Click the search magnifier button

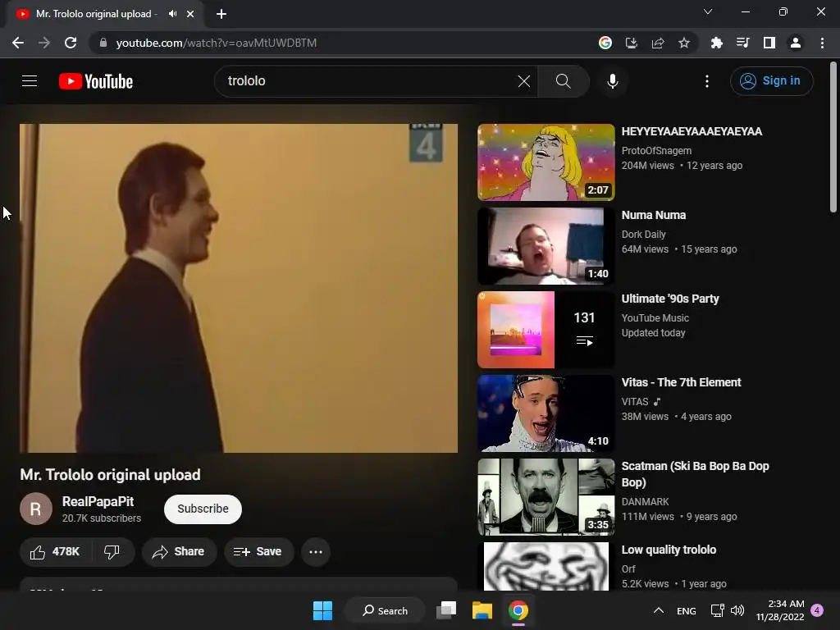(563, 81)
